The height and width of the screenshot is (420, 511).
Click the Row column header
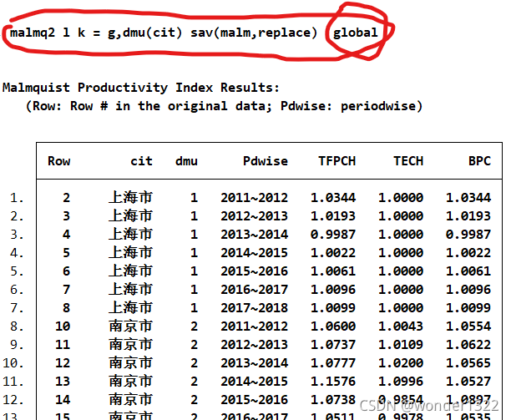(x=59, y=161)
